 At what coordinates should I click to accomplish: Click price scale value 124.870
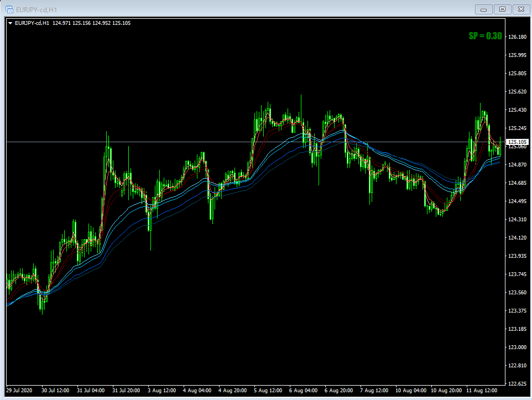518,165
